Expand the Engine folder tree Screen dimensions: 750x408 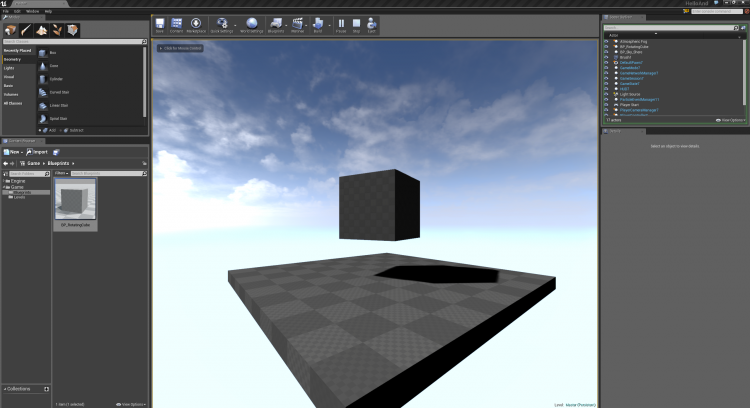click(x=4, y=181)
